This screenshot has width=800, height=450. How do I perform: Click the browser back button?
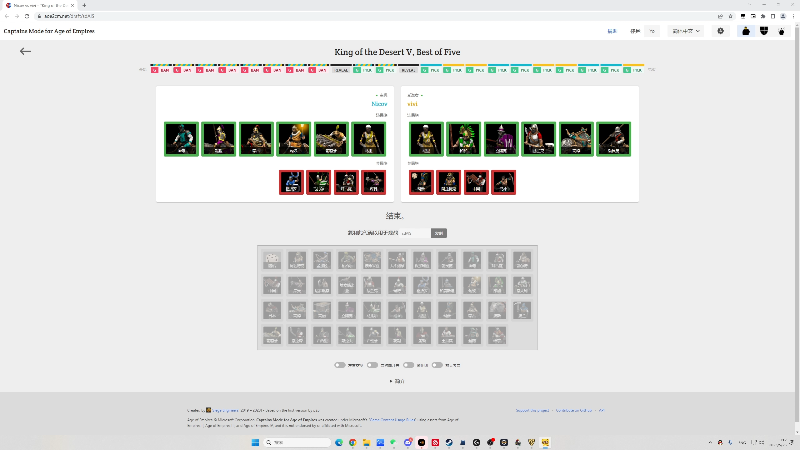(7, 16)
